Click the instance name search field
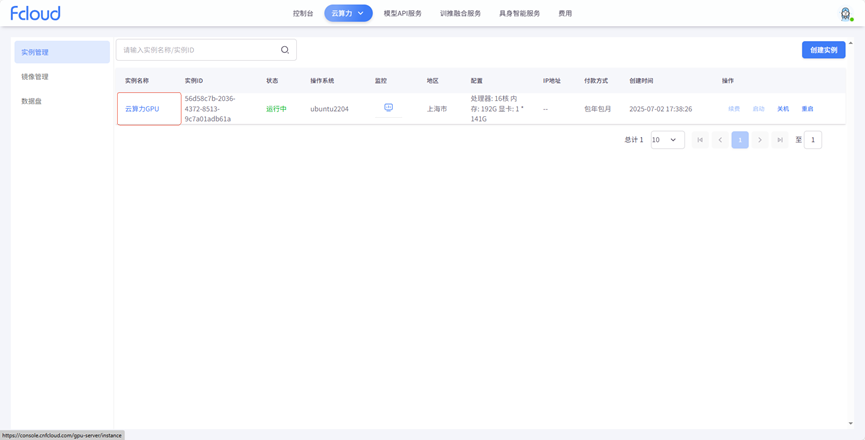 pos(198,50)
